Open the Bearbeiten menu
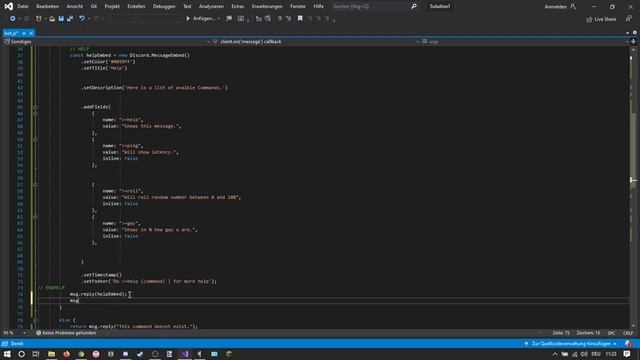Screen dimensions: 640x360 coord(47,7)
